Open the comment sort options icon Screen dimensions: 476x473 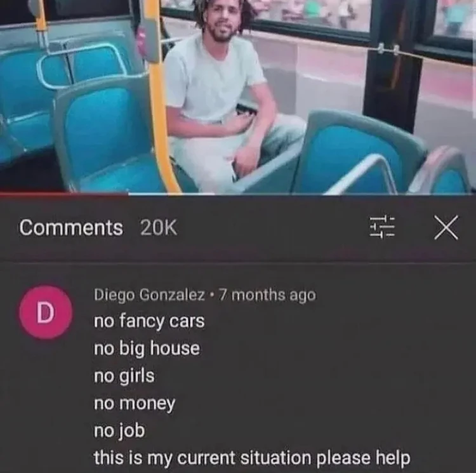382,227
